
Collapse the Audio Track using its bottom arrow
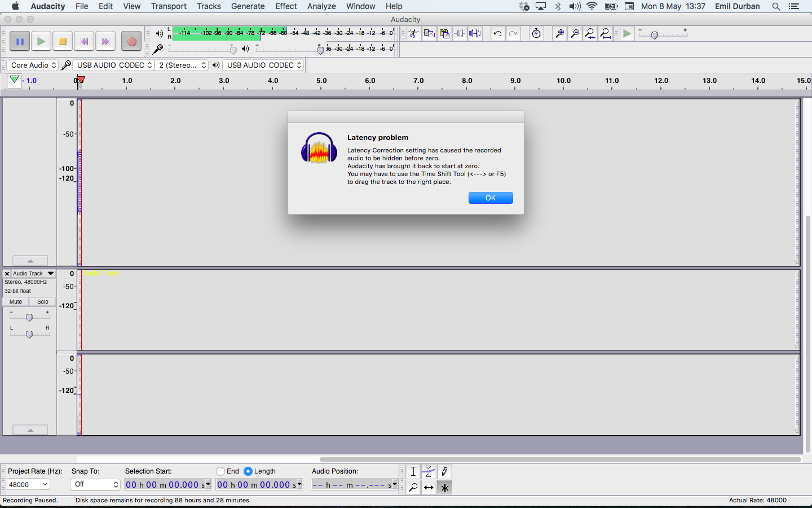pos(30,430)
